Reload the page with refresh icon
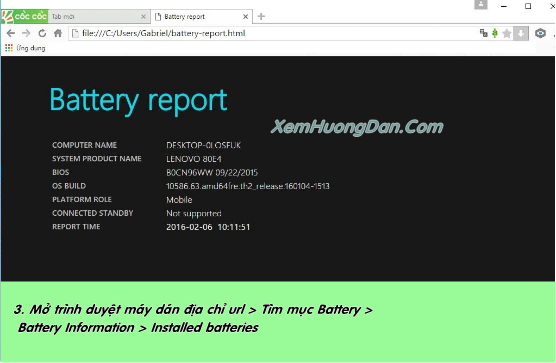 pos(42,33)
